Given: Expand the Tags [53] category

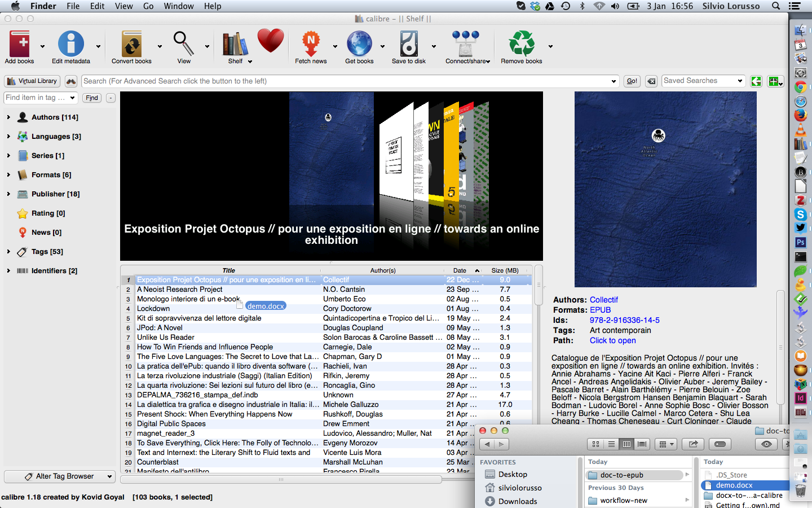Looking at the screenshot, I should click(x=8, y=252).
